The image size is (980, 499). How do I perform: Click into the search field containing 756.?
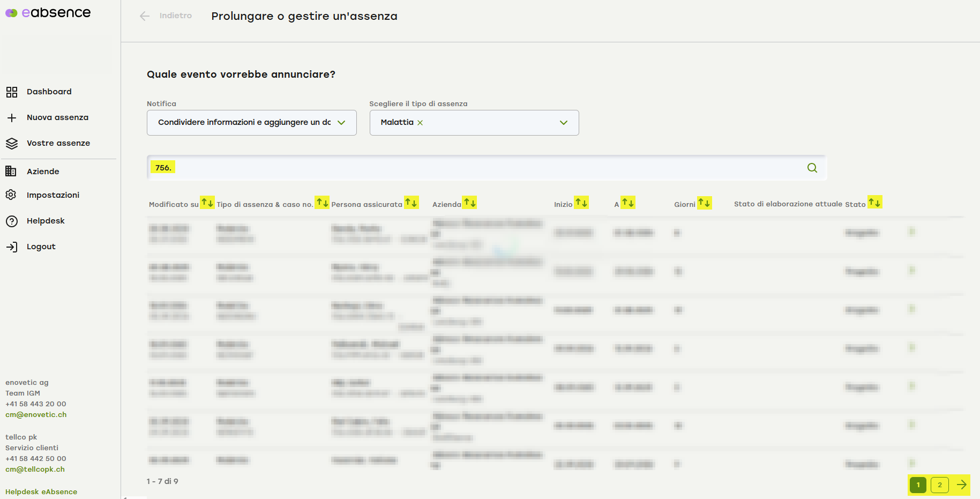point(482,168)
